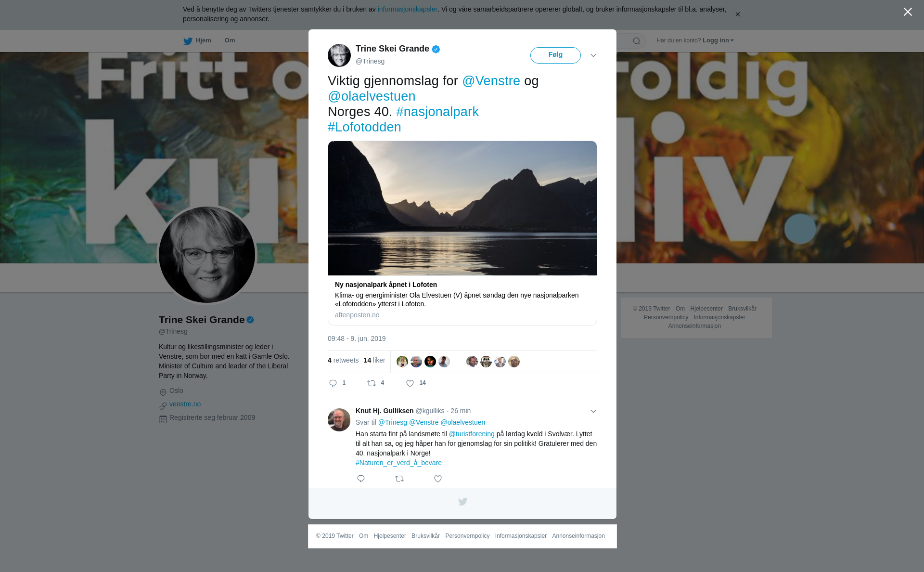The width and height of the screenshot is (924, 572).
Task: Click the Twitter bird Hjem icon
Action: tap(188, 41)
